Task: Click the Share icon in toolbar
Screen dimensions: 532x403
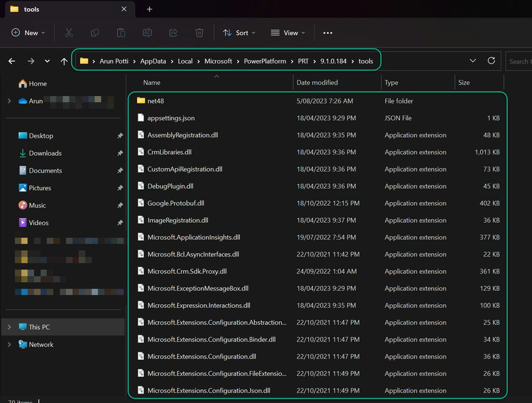Action: pos(173,33)
